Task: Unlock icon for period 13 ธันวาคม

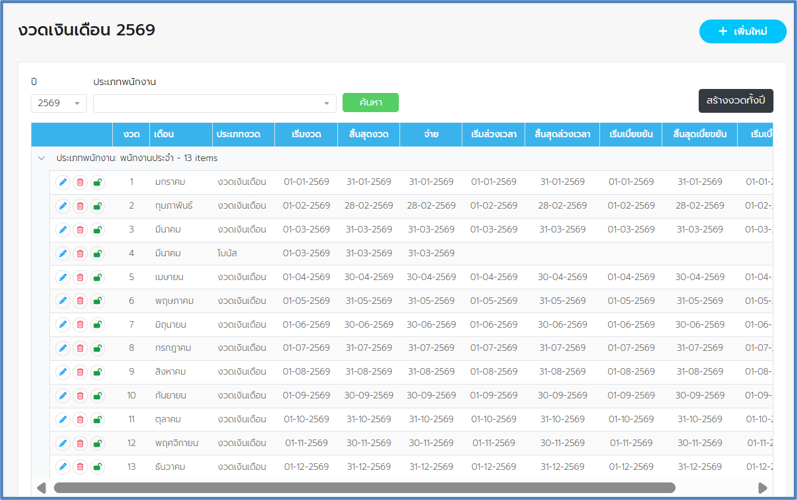Action: click(98, 466)
